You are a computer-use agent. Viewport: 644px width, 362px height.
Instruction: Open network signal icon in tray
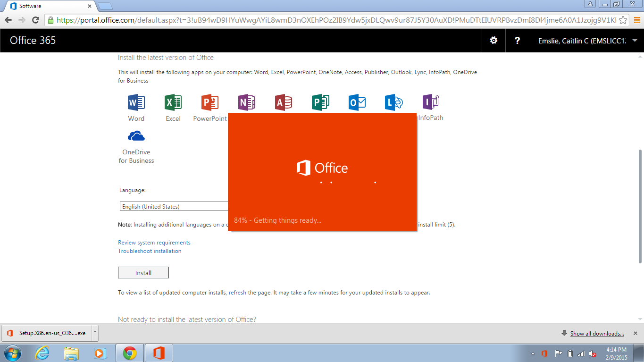click(581, 354)
